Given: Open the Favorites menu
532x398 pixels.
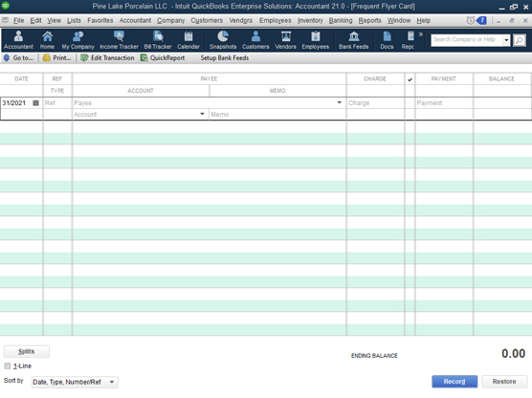Looking at the screenshot, I should [x=100, y=21].
